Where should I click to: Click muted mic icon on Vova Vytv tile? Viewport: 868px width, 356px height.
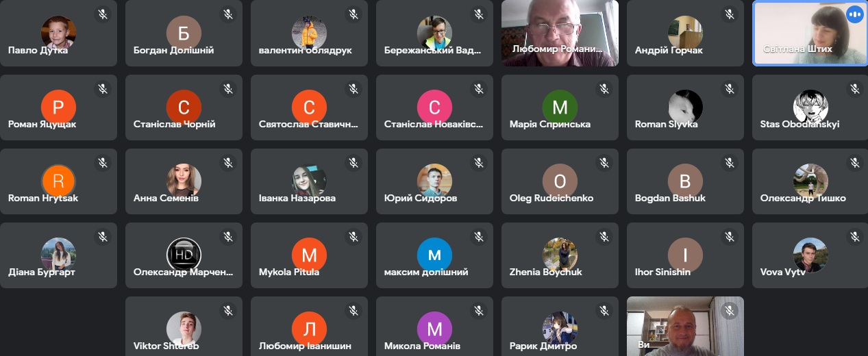pyautogui.click(x=854, y=237)
